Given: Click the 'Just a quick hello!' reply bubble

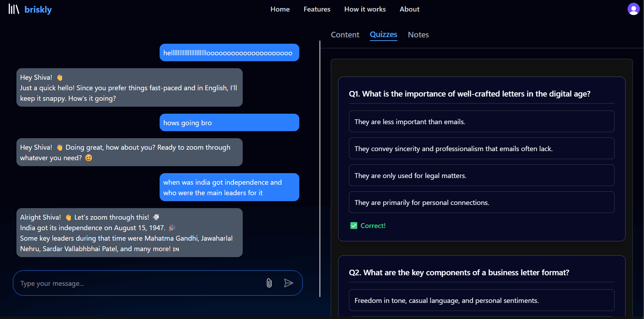Looking at the screenshot, I should (x=130, y=87).
